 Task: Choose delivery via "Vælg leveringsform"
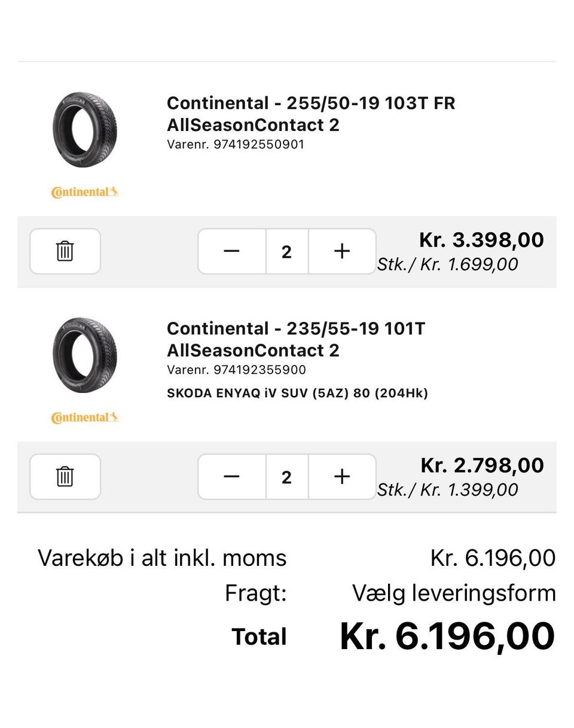click(x=454, y=593)
